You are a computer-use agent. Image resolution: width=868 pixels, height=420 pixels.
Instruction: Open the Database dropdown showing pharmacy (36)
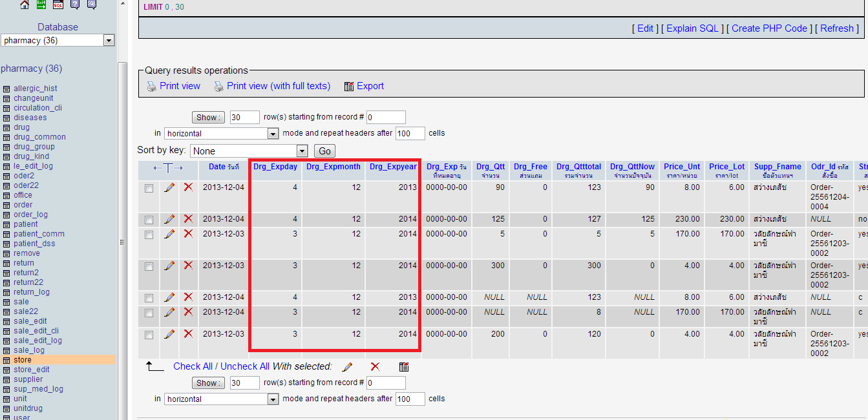coord(58,41)
